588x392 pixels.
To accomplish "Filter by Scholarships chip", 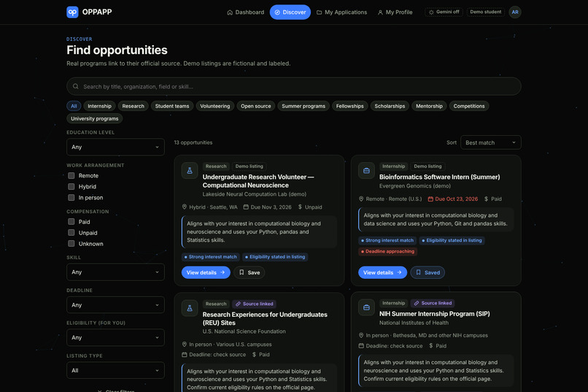I will (390, 106).
